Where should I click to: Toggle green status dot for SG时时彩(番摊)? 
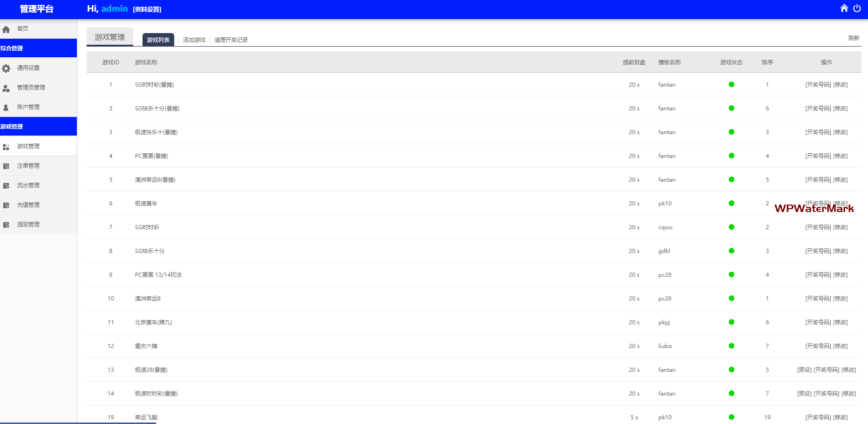pos(731,85)
